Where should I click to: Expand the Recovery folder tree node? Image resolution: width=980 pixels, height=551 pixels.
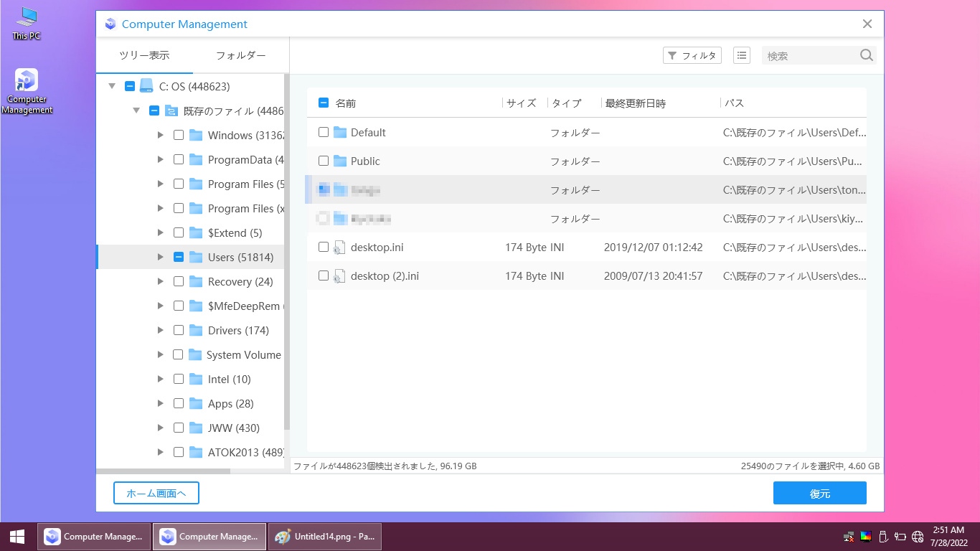pyautogui.click(x=161, y=281)
